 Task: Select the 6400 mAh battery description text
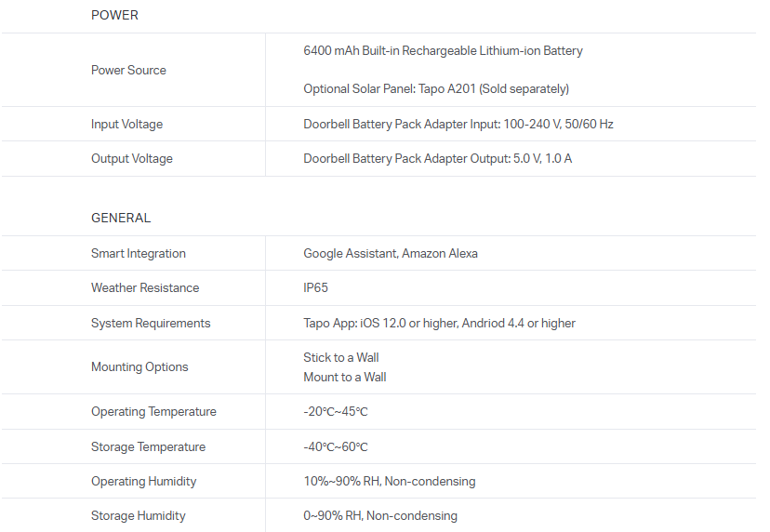pyautogui.click(x=443, y=50)
